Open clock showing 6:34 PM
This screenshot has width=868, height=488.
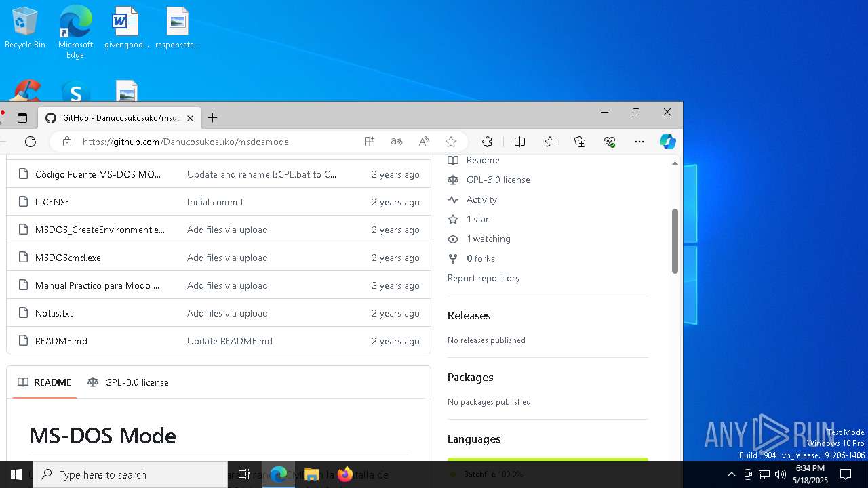810,474
